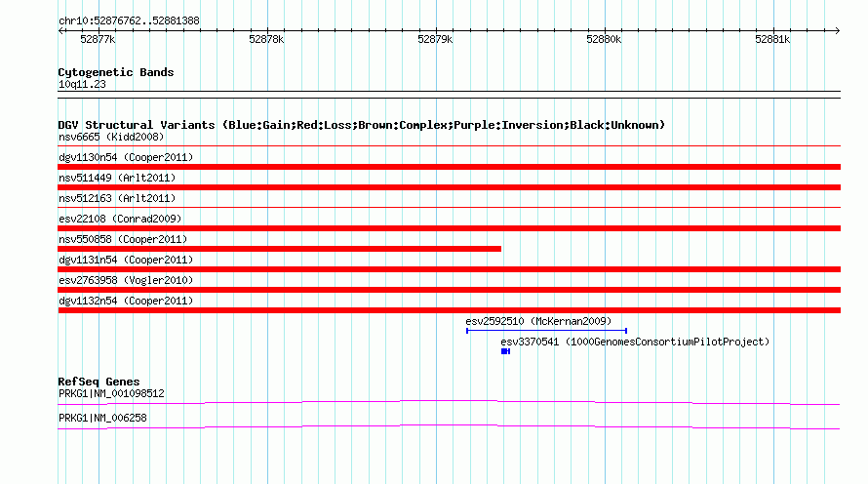Open the Cytogenetic Bands track title
Image resolution: width=868 pixels, height=484 pixels.
116,72
